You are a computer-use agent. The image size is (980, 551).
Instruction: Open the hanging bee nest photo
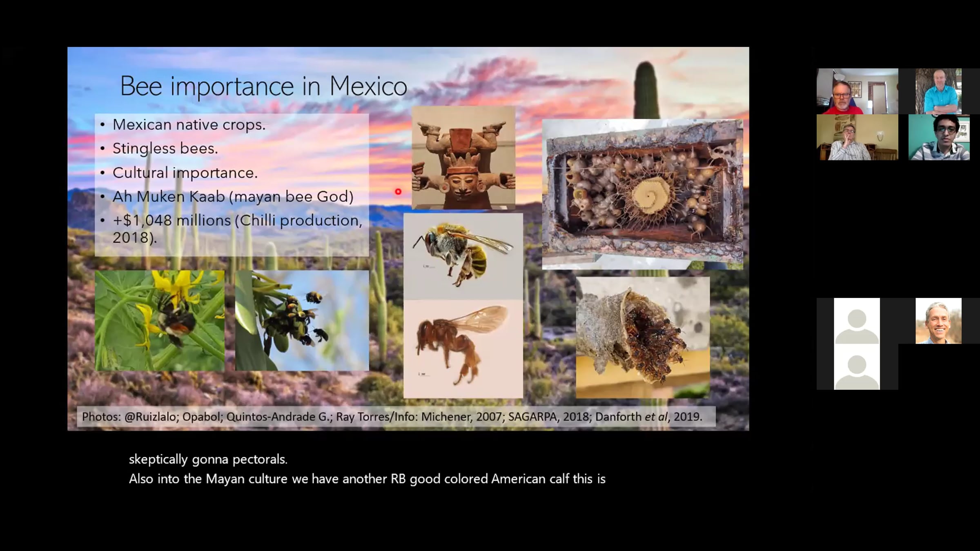pos(642,338)
